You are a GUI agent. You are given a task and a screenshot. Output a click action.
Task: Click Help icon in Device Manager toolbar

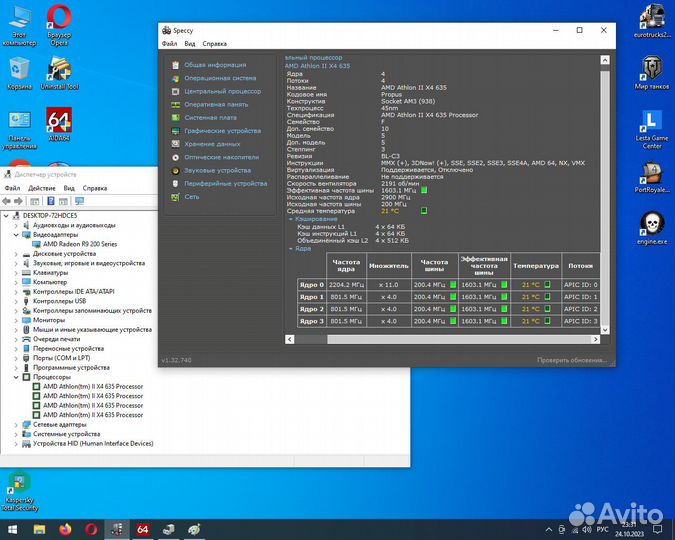51,201
